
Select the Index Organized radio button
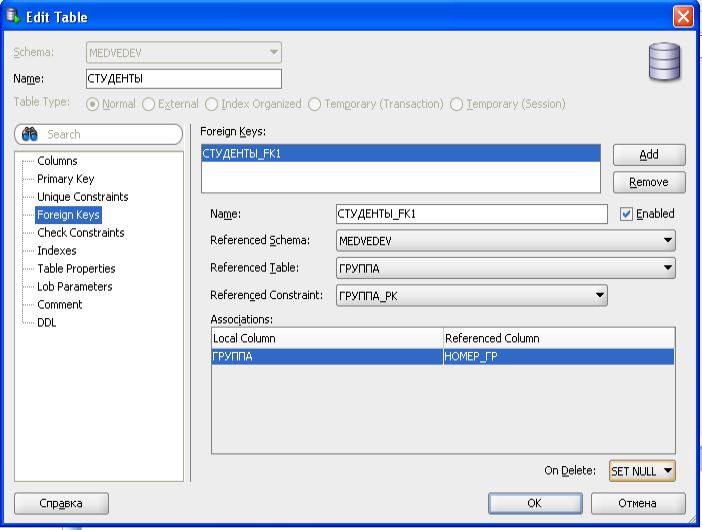coord(211,104)
